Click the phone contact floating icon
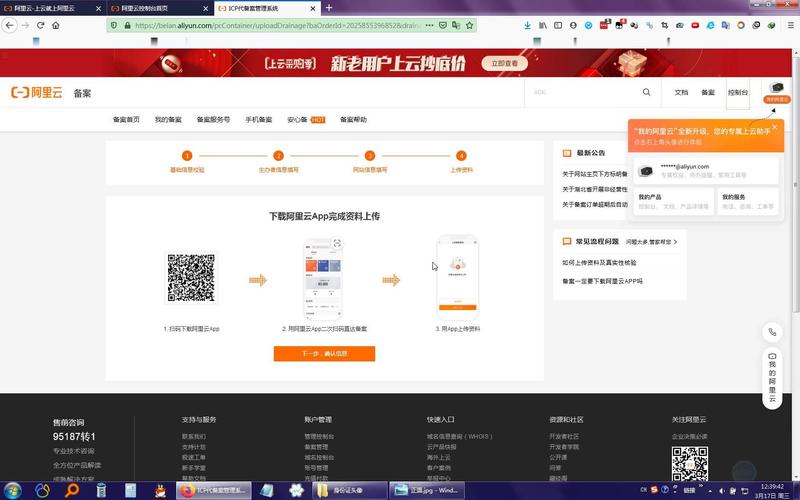800x500 pixels. [x=772, y=332]
